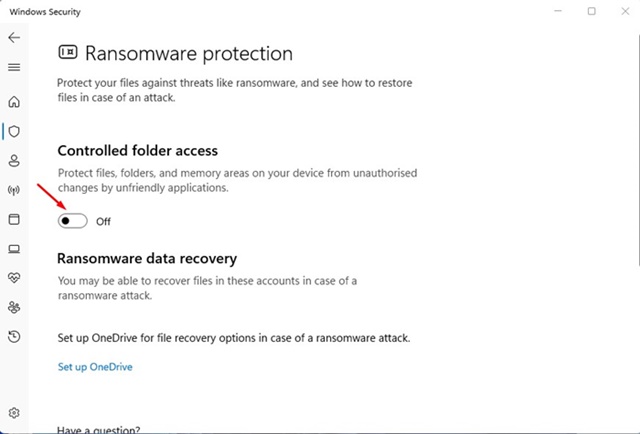
Task: Close the Windows Security window
Action: coord(625,11)
